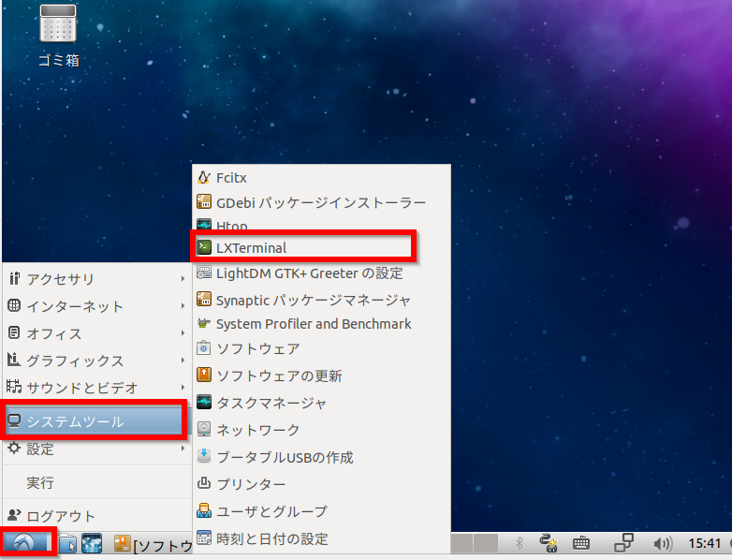Screen dimensions: 732x560
Task: Click the タスクマネージャ icon
Action: [203, 402]
